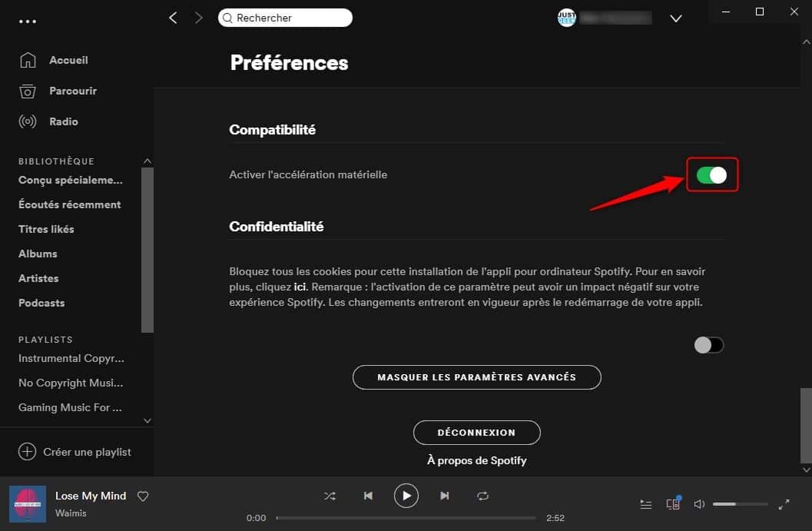Collapse the sidebar list with up arrow
Viewport: 812px width, 531px height.
coord(147,161)
